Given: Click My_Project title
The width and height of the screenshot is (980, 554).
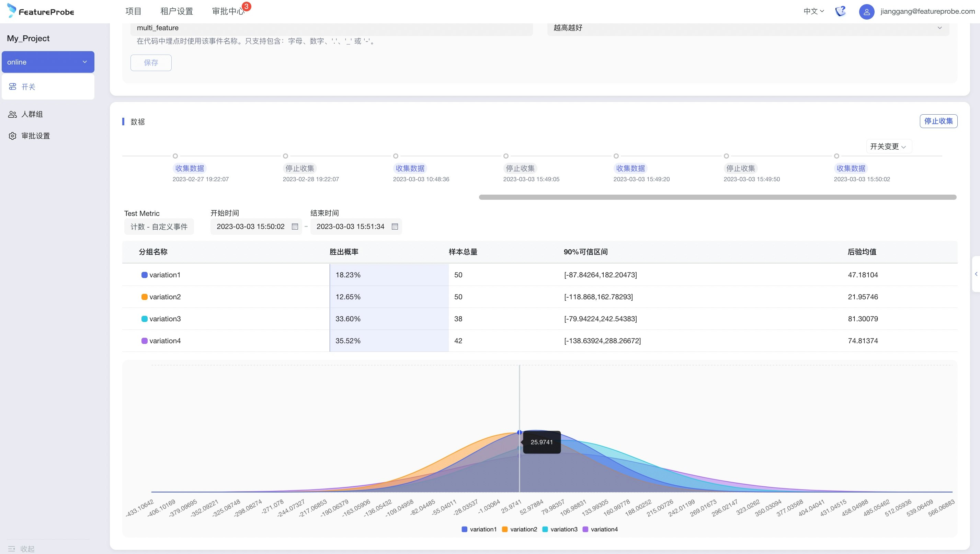Looking at the screenshot, I should (x=28, y=38).
